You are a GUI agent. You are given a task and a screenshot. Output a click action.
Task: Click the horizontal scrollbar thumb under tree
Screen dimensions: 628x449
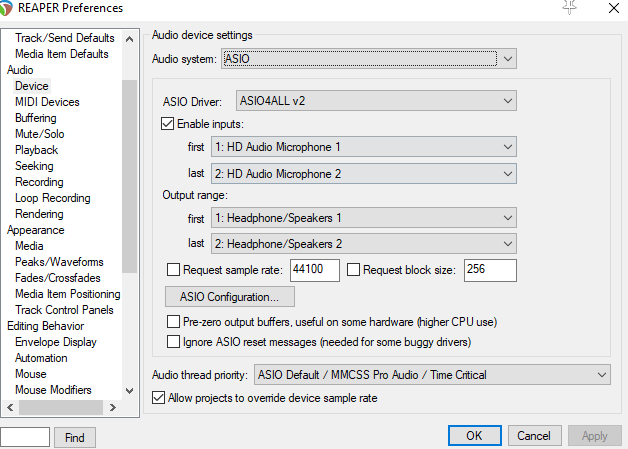coord(61,407)
